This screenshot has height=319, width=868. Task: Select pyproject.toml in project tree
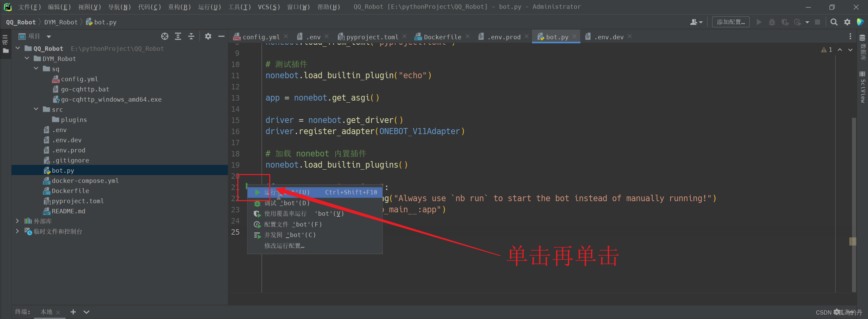point(78,201)
